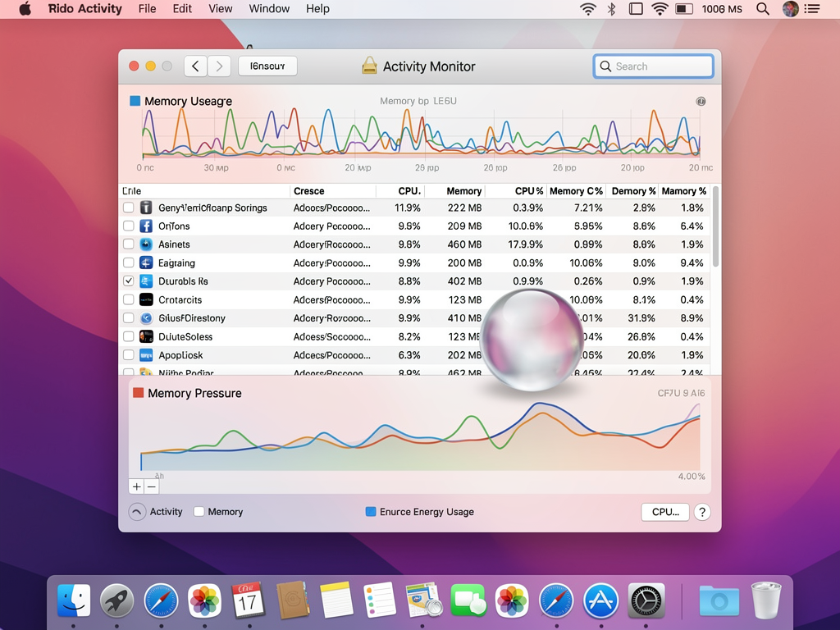Check the OriTons row checkbox
Screen dimensions: 840x630
point(129,226)
